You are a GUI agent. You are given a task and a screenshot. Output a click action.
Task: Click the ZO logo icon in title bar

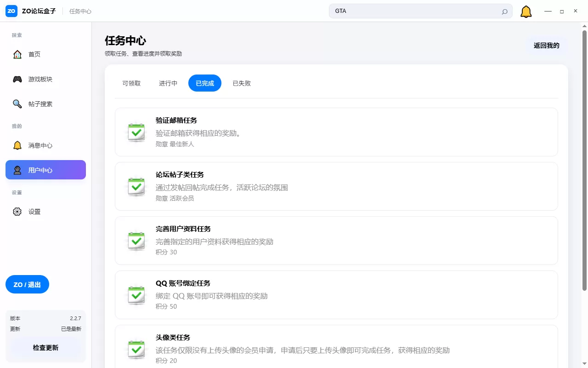click(x=11, y=11)
